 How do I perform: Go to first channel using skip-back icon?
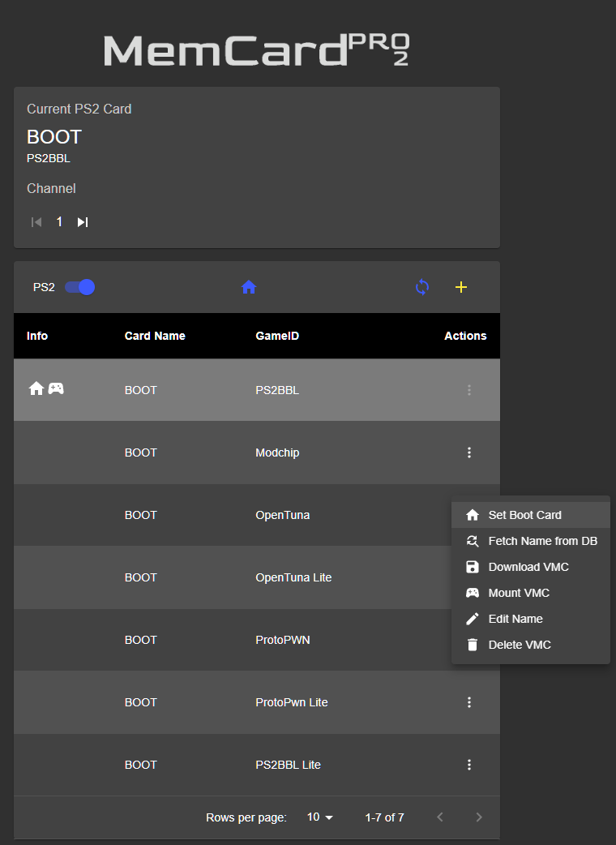(36, 222)
